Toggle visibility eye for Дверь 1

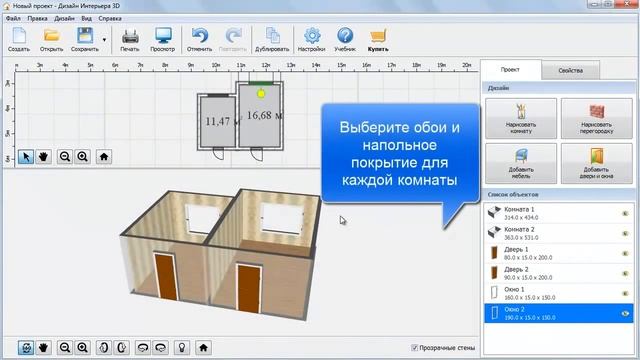(x=625, y=253)
